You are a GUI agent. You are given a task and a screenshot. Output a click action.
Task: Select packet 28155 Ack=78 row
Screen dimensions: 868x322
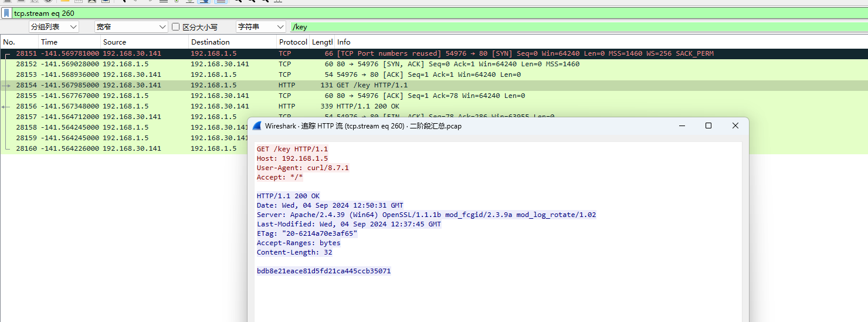tap(434, 96)
